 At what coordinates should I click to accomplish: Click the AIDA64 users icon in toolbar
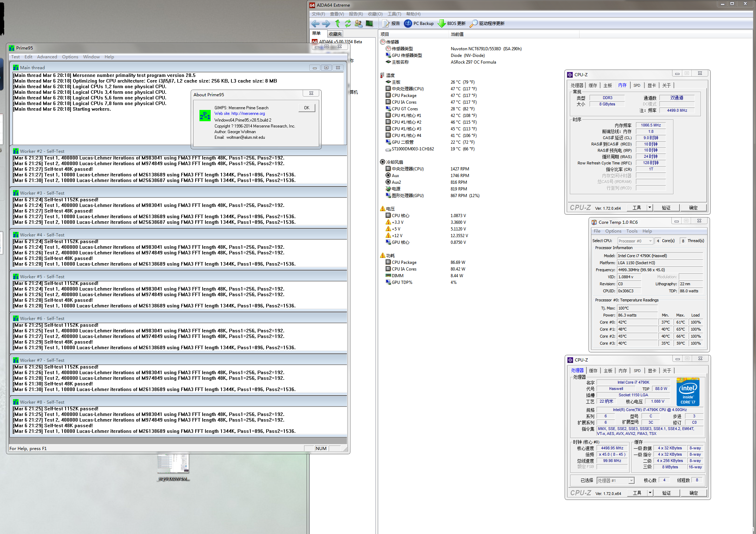point(359,24)
